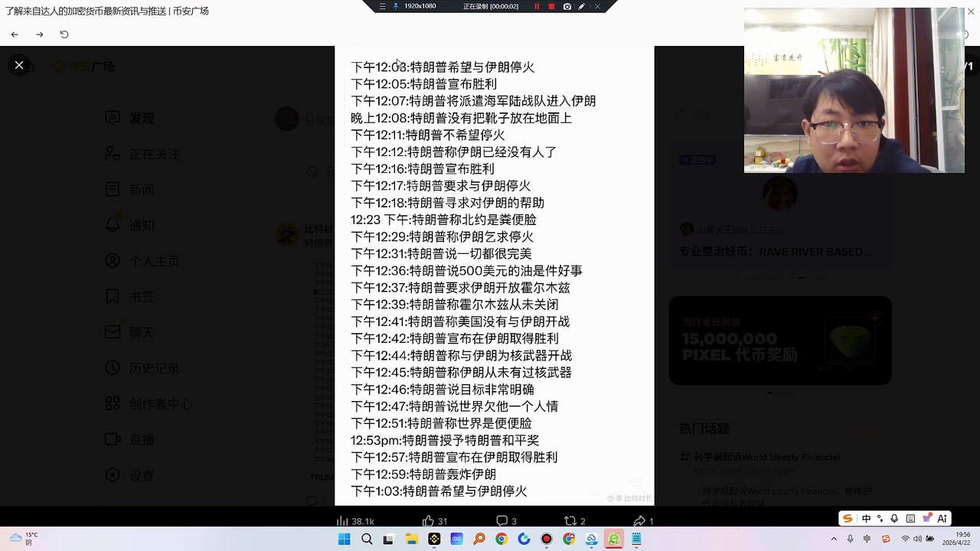The width and height of the screenshot is (980, 551).
Task: Click the webcam video overlay
Action: (x=854, y=90)
